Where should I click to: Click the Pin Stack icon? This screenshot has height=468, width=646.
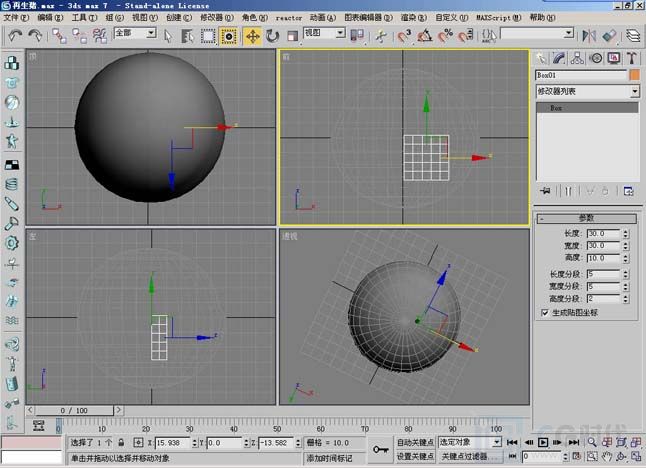coord(545,191)
